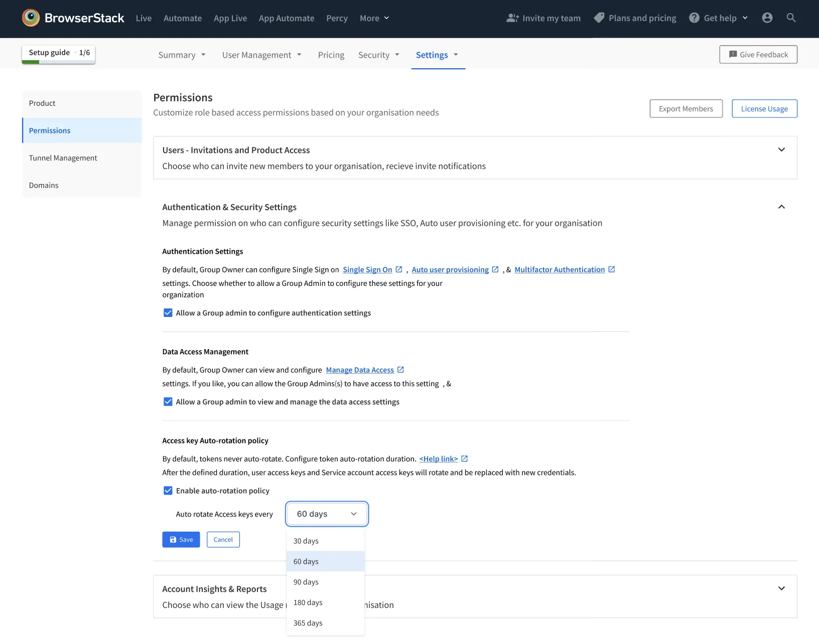
Task: Open external link icon beside Auto user provisioning
Action: coord(495,269)
